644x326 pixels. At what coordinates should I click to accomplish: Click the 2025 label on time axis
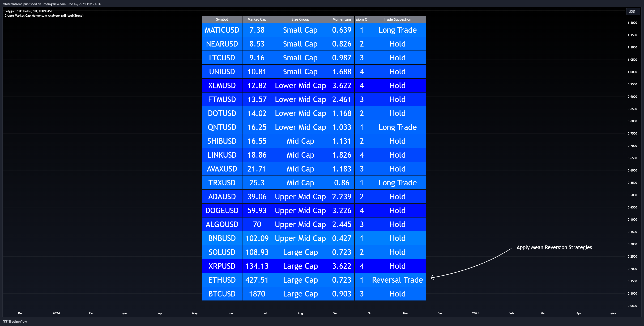coord(476,313)
